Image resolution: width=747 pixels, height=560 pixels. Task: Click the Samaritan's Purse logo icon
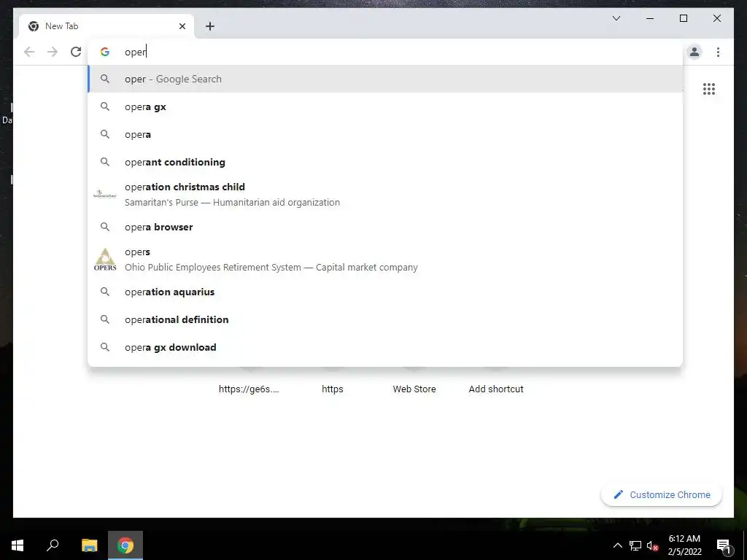click(x=105, y=194)
